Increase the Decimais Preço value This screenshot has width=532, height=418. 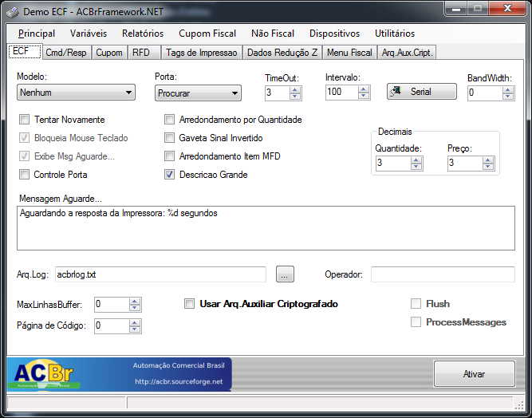click(488, 160)
